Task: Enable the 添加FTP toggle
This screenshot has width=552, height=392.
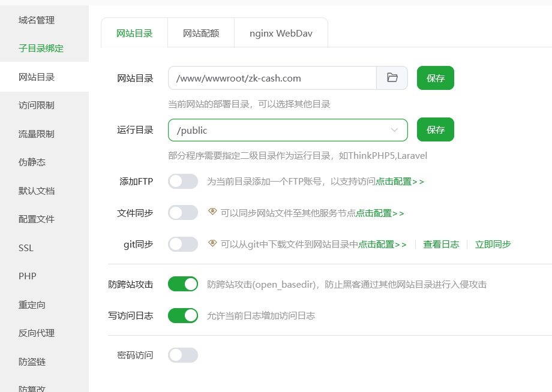Action: pos(183,180)
